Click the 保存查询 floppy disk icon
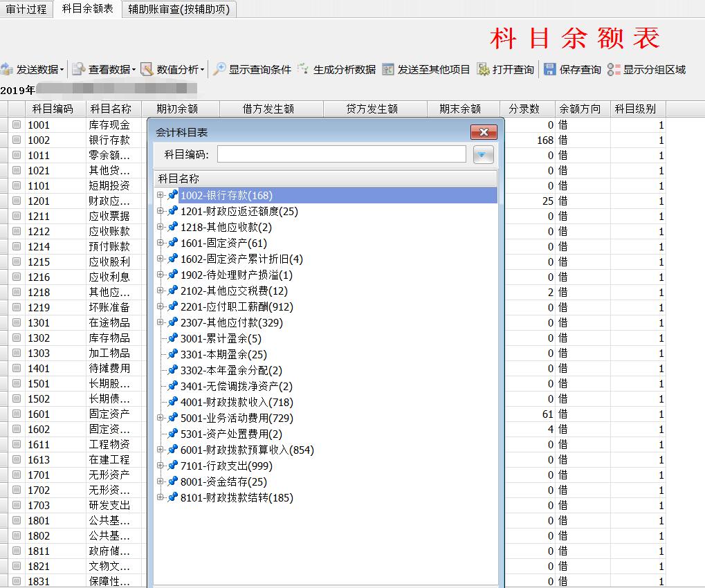 coord(550,69)
